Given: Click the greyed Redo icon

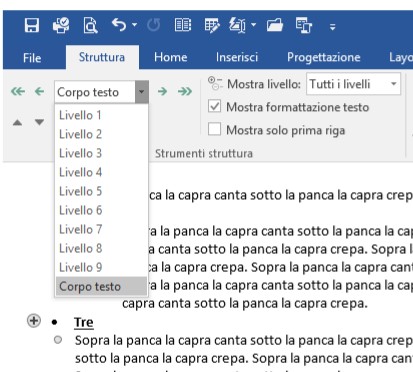Looking at the screenshot, I should pyautogui.click(x=154, y=25).
